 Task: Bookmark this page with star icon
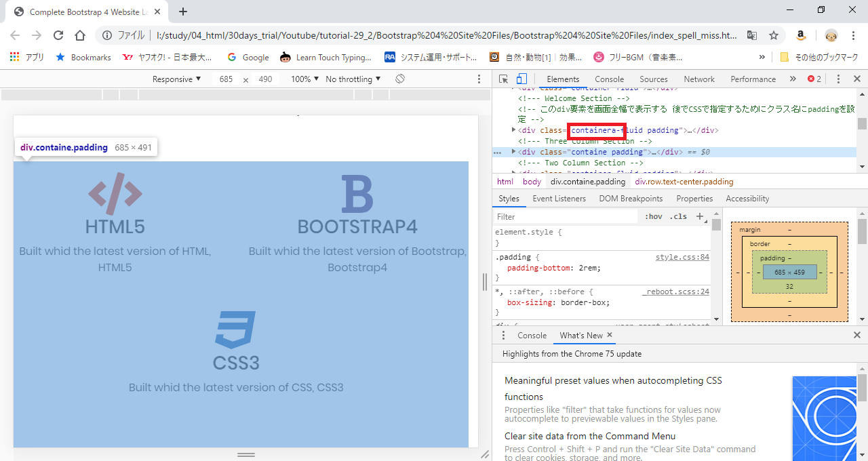coord(774,35)
